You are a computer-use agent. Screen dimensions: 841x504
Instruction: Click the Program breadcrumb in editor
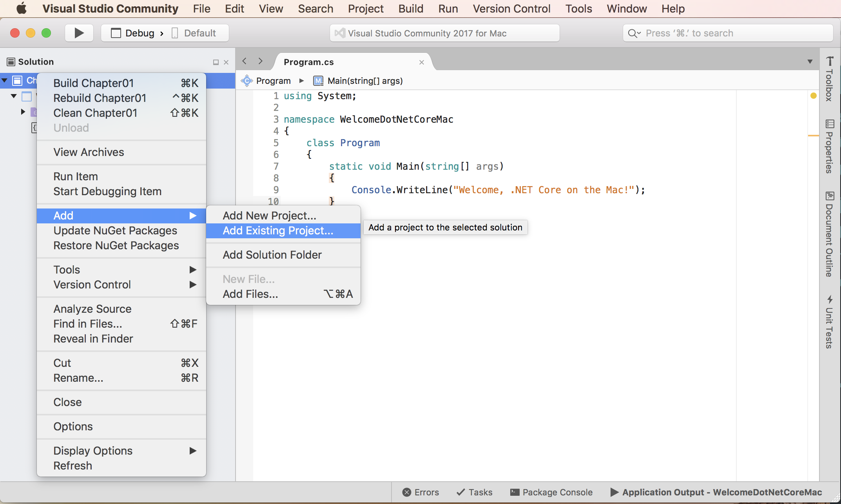pos(274,81)
